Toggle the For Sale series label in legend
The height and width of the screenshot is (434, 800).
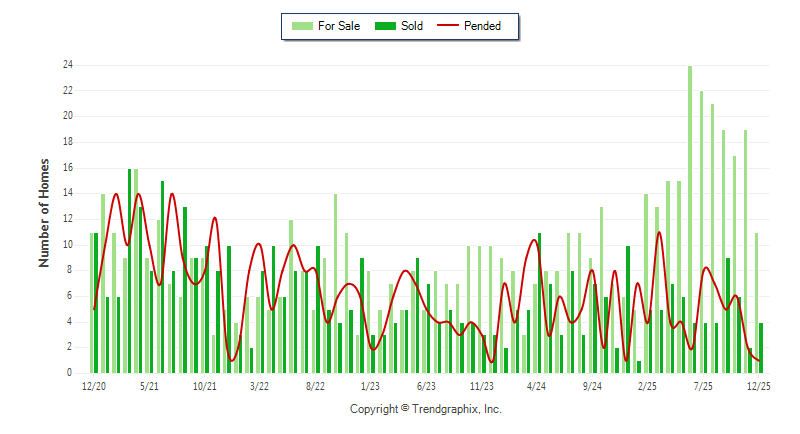[x=339, y=26]
